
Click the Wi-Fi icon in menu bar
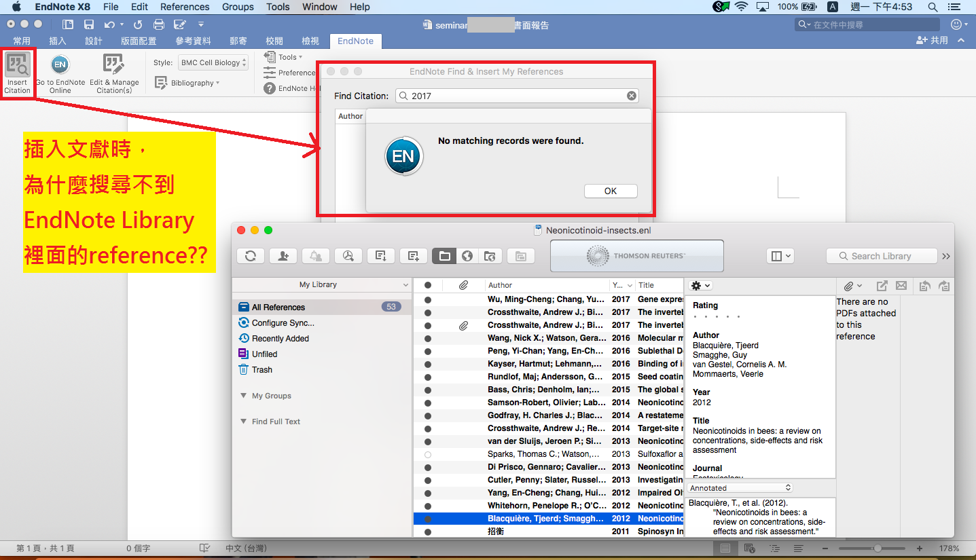[741, 7]
